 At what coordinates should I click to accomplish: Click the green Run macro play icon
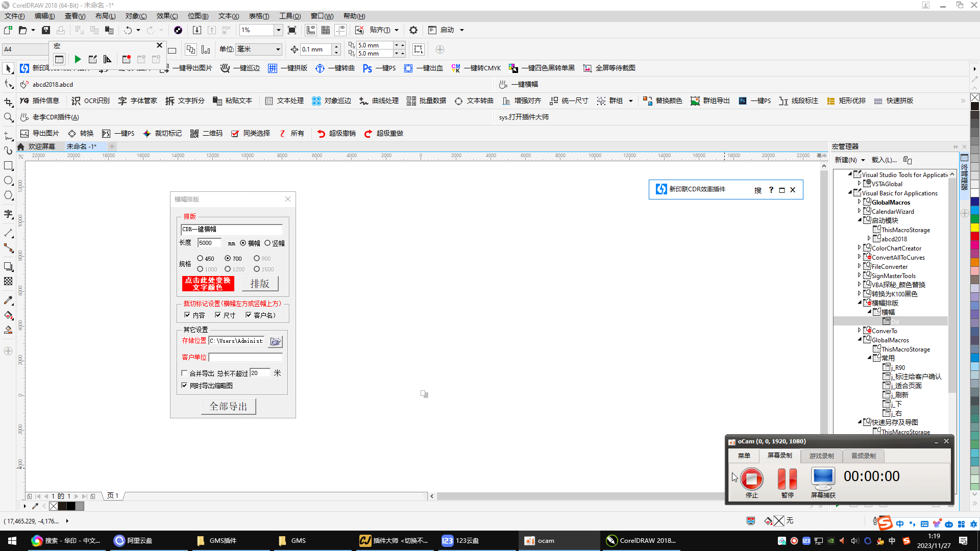[x=78, y=60]
